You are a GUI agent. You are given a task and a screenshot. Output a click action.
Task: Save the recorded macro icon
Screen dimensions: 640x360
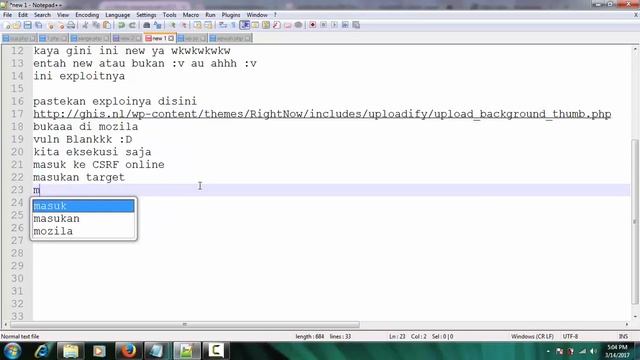[x=356, y=25]
